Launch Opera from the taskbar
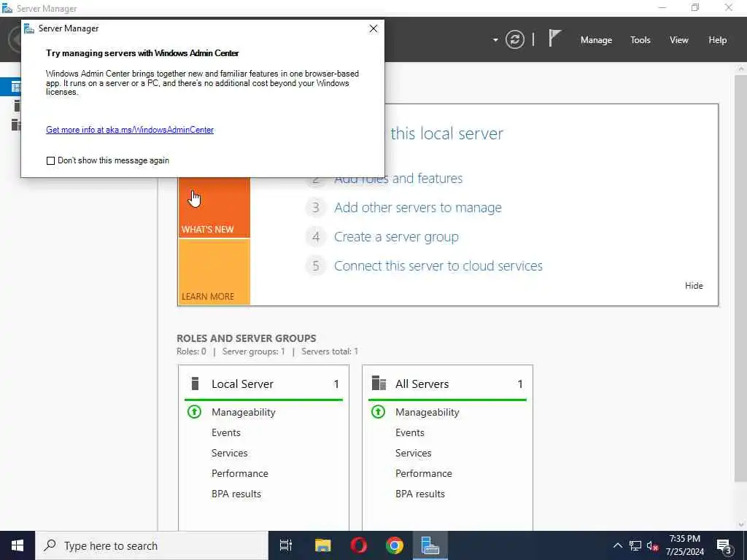This screenshot has height=560, width=747. [x=359, y=545]
